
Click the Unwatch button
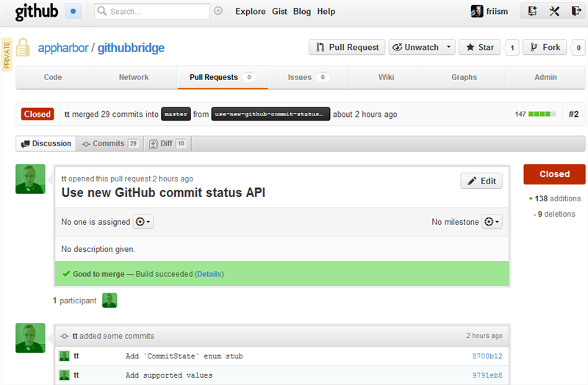415,47
